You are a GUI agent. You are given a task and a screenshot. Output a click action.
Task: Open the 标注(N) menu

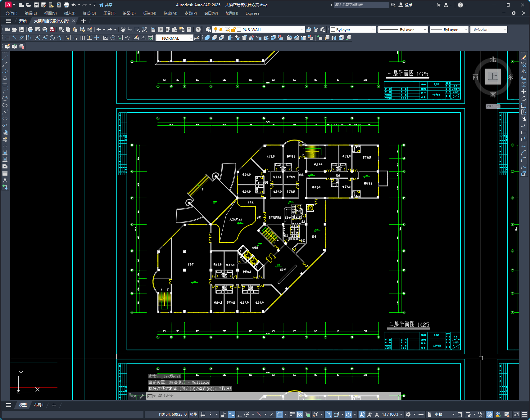pyautogui.click(x=149, y=13)
